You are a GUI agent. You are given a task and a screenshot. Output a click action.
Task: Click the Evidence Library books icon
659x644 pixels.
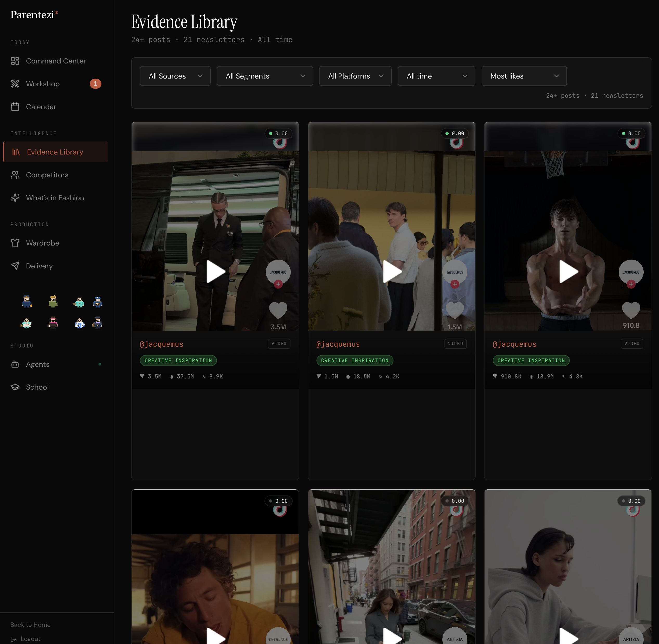point(16,152)
